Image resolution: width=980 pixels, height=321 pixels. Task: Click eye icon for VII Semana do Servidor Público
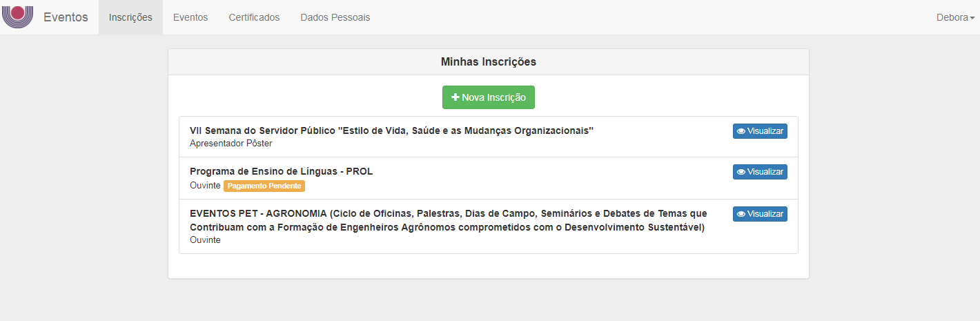[x=741, y=132]
